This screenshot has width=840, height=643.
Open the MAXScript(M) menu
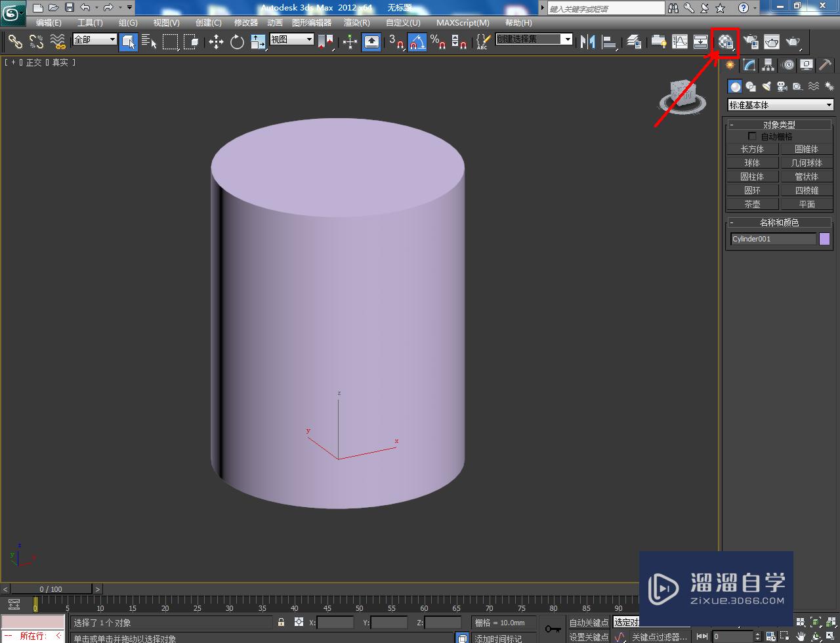coord(463,23)
